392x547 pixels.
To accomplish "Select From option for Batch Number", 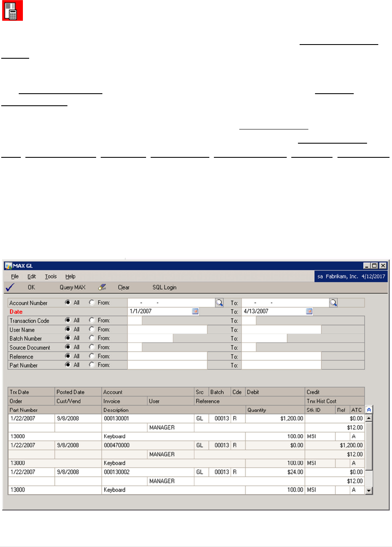I will pyautogui.click(x=92, y=338).
